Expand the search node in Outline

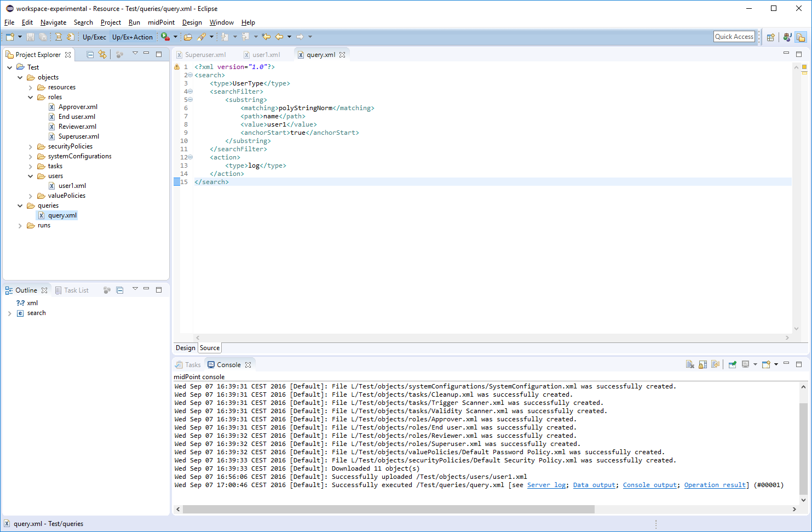pyautogui.click(x=10, y=313)
